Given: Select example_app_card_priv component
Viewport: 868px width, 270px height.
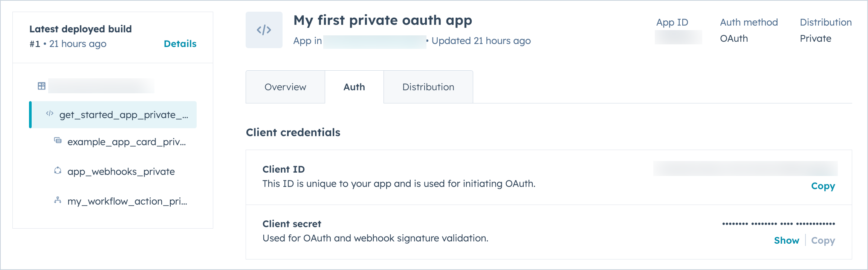Looking at the screenshot, I should [x=127, y=142].
